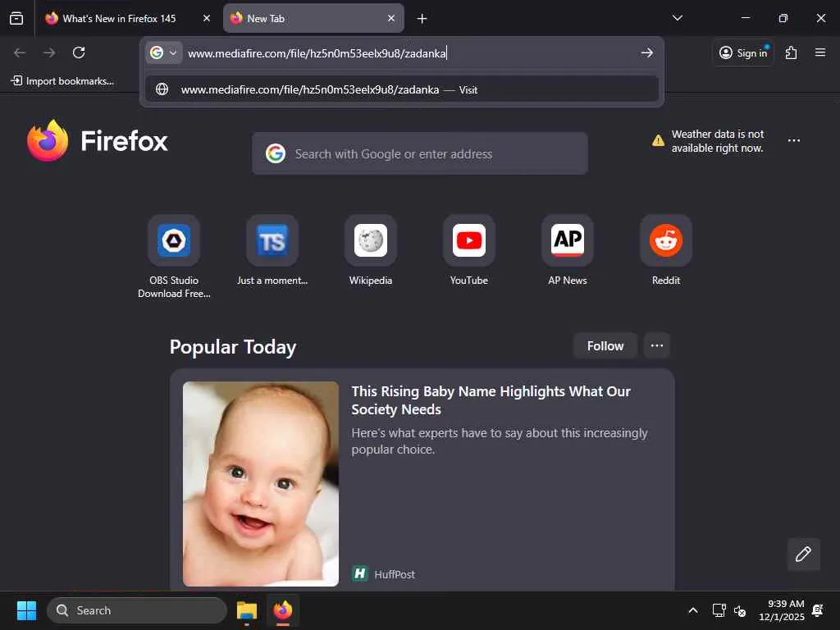The width and height of the screenshot is (840, 630).
Task: Click the customize page pencil icon
Action: pos(804,555)
